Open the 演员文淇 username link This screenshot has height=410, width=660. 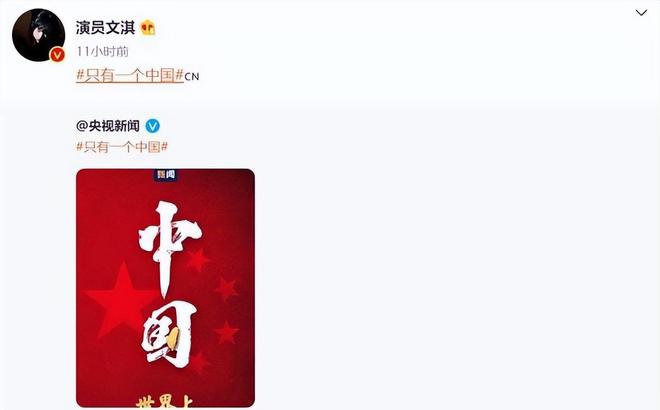tap(105, 28)
